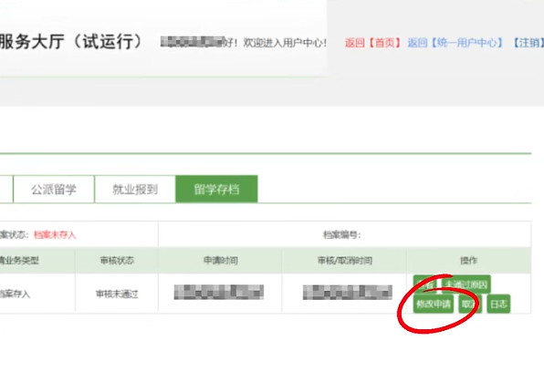View the 未通过原因 rejection reason
544x392 pixels.
click(466, 284)
